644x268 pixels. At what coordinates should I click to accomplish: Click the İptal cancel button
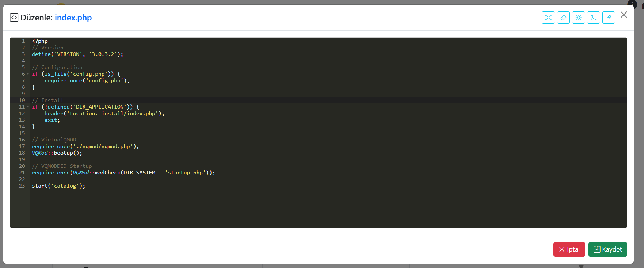pyautogui.click(x=569, y=249)
